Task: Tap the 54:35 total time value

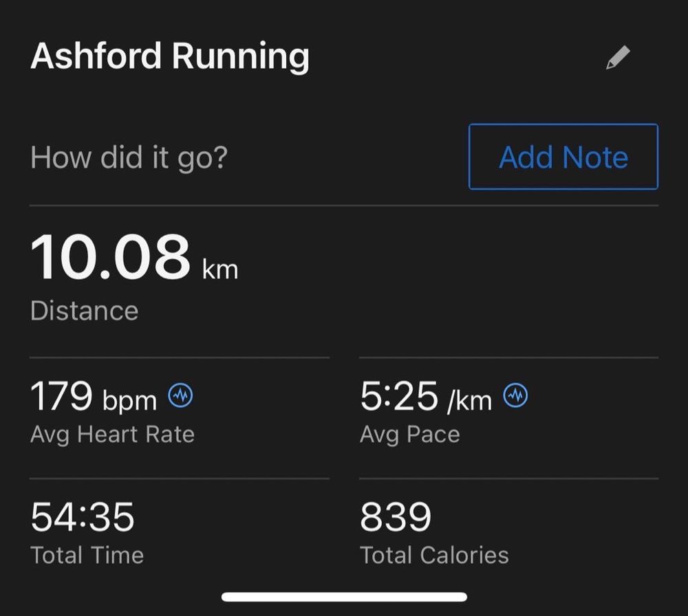Action: point(82,518)
